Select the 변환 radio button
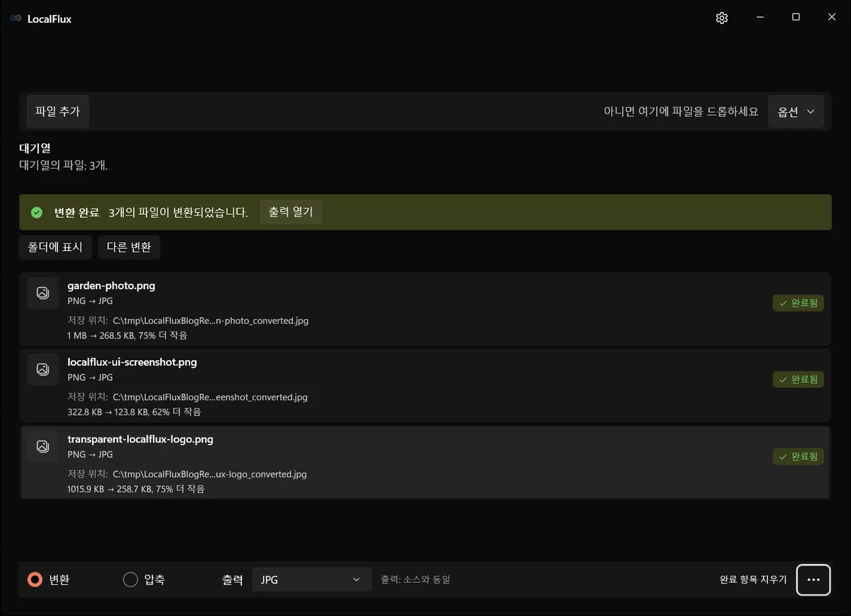 [35, 580]
